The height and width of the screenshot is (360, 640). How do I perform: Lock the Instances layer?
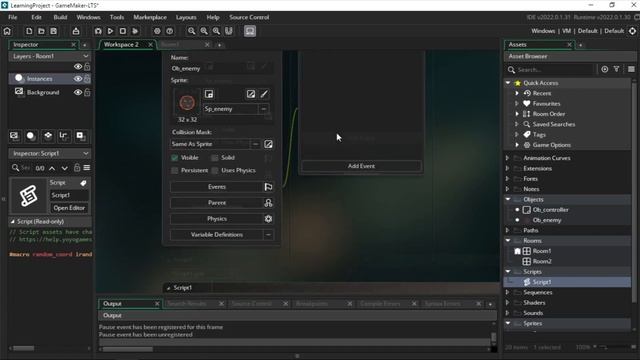(87, 79)
